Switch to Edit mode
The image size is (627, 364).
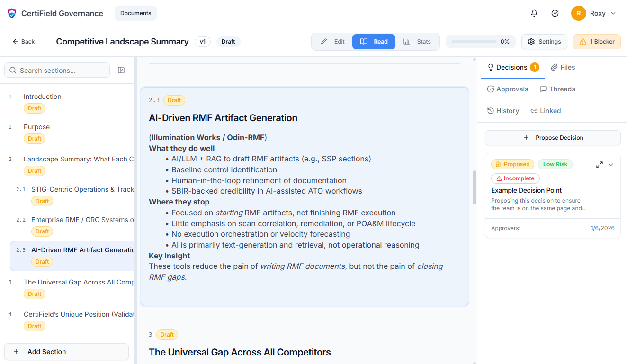[x=333, y=42]
